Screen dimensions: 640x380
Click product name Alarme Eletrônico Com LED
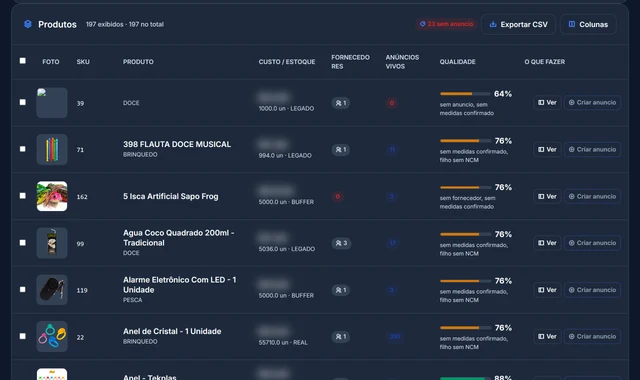click(180, 284)
